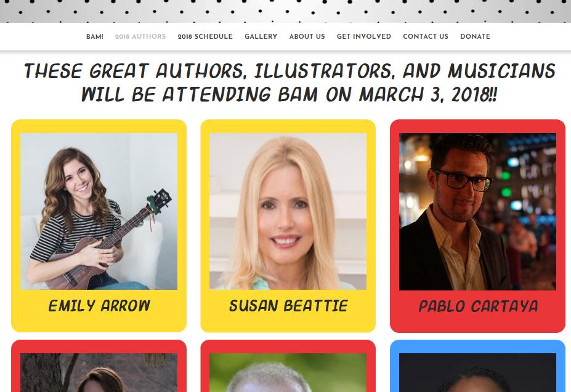
Task: Select the second-row left red author card
Action: pos(99,366)
